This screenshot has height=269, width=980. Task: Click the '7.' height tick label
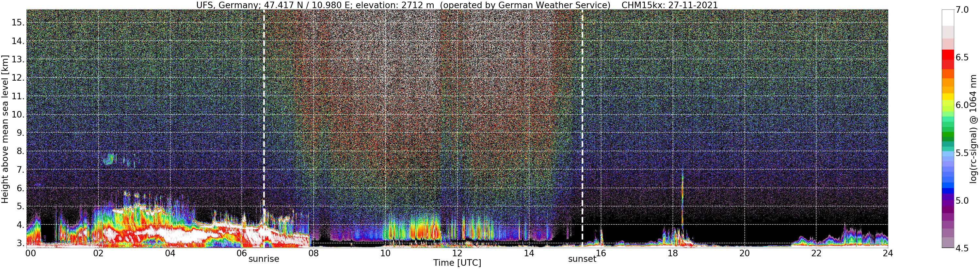coord(20,170)
